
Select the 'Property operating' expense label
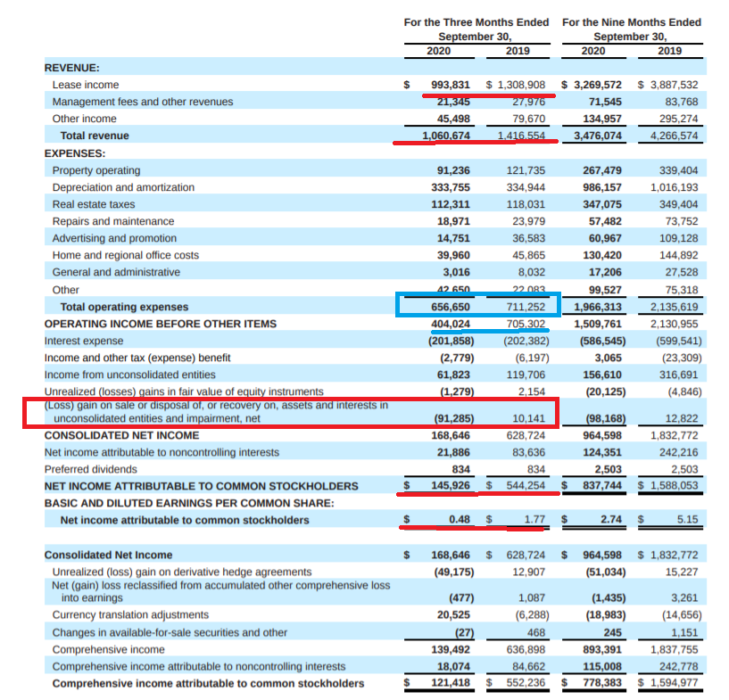click(x=96, y=170)
